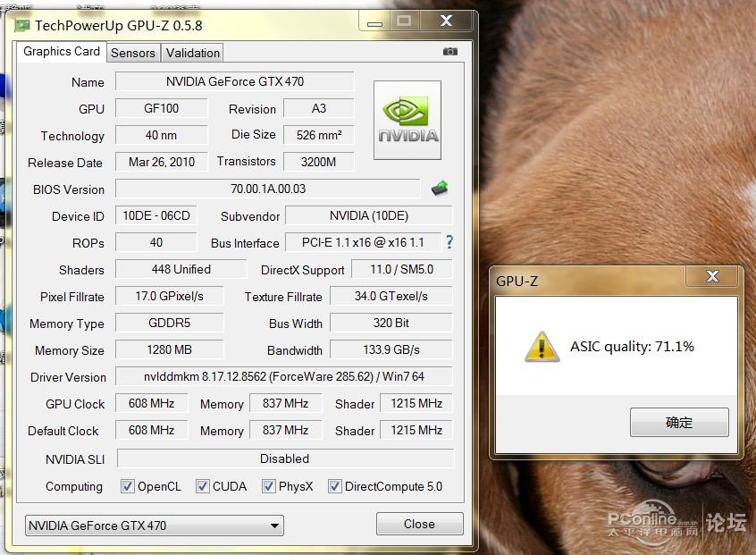Viewport: 756px width, 555px height.
Task: Click the NVIDIA SLI field showing Disabled
Action: pos(285,458)
